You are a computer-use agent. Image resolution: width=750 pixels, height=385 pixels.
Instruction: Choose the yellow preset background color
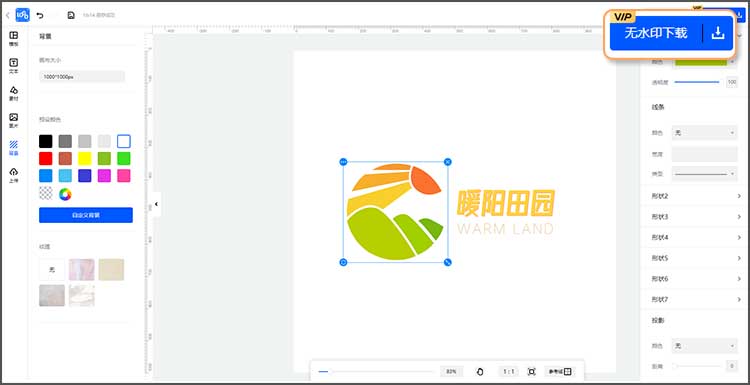point(85,158)
